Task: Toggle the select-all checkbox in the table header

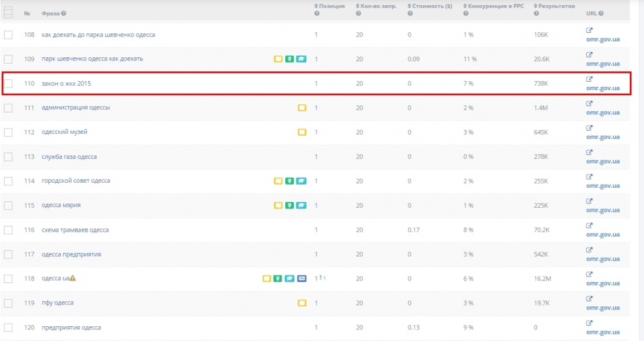Action: click(8, 10)
